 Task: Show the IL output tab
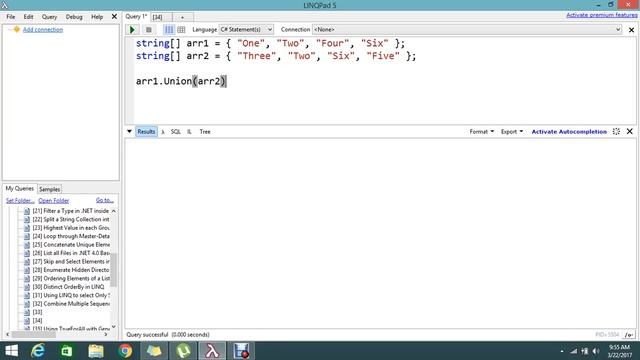[x=189, y=131]
